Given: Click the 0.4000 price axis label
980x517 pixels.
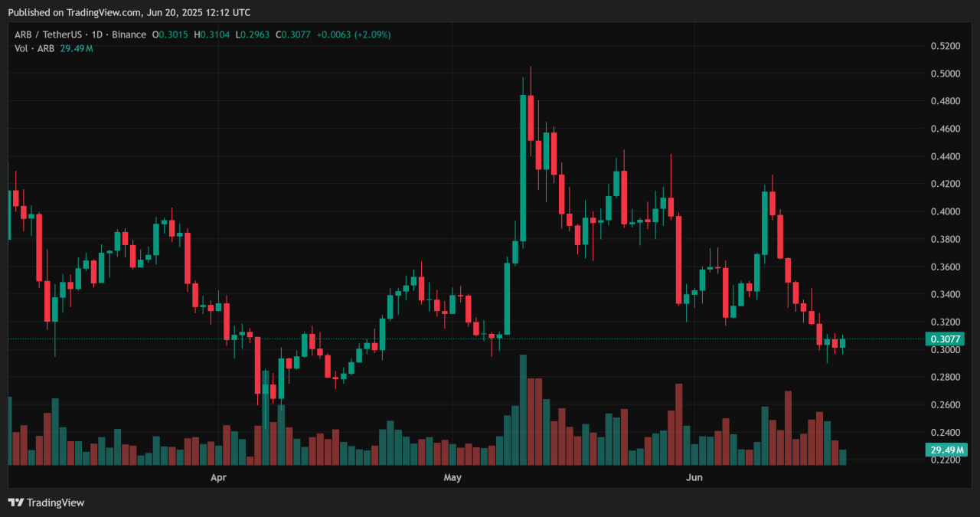Looking at the screenshot, I should [945, 211].
